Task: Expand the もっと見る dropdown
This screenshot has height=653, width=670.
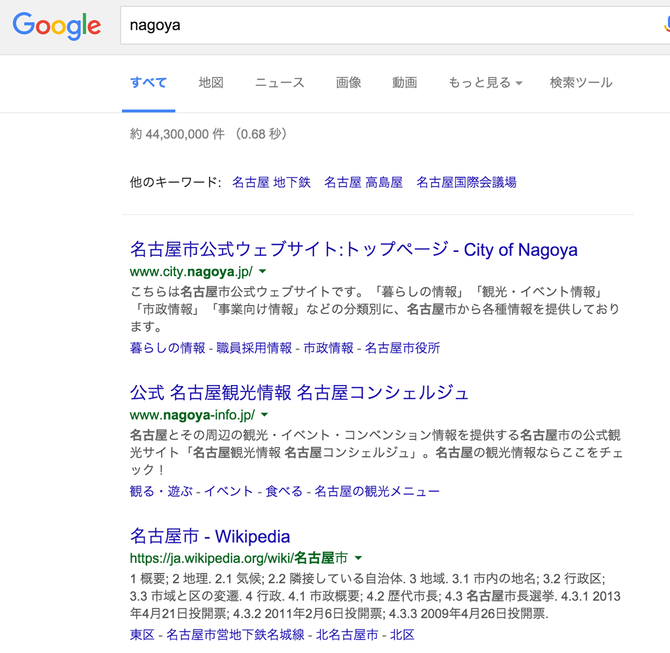Action: click(x=485, y=83)
